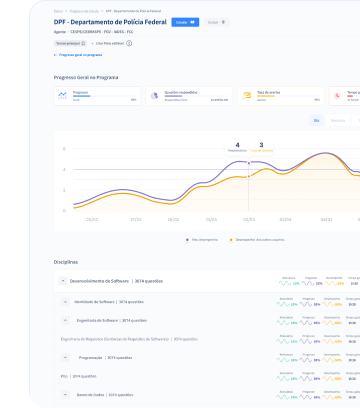Click green Relevância sparkline in Banco de Dados row
This screenshot has height=408, width=360.
coord(283,397)
